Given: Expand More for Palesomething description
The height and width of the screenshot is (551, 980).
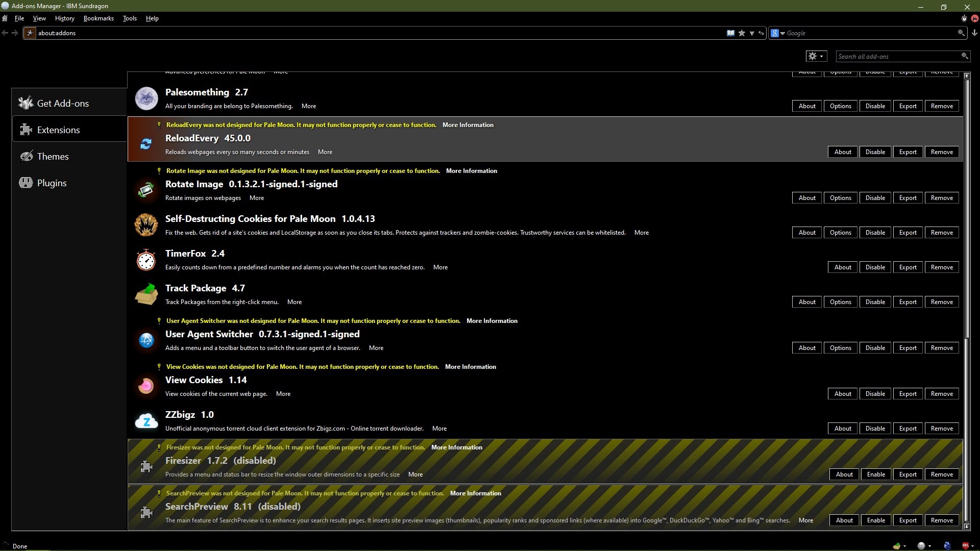Looking at the screenshot, I should coord(308,106).
